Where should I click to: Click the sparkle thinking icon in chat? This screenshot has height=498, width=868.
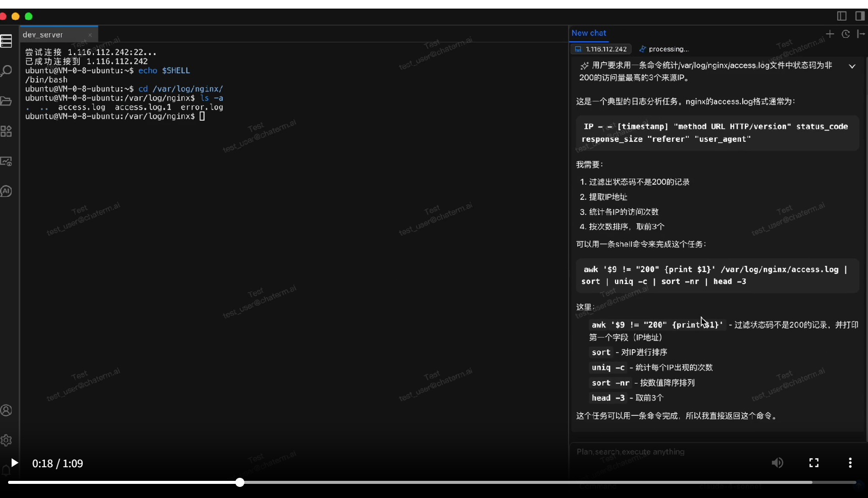(584, 66)
